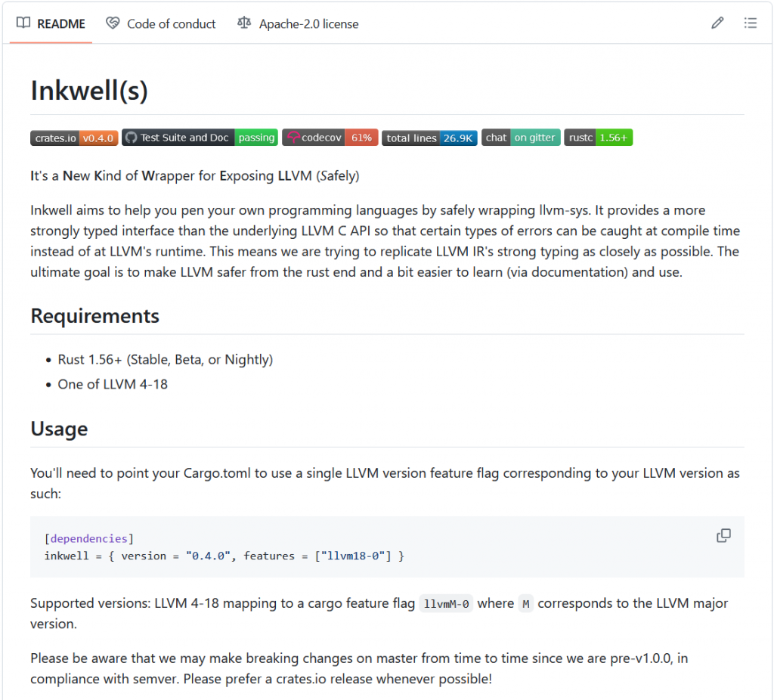Screen dimensions: 774x700
Task: Click the standalone M inline code label
Action: click(x=525, y=604)
